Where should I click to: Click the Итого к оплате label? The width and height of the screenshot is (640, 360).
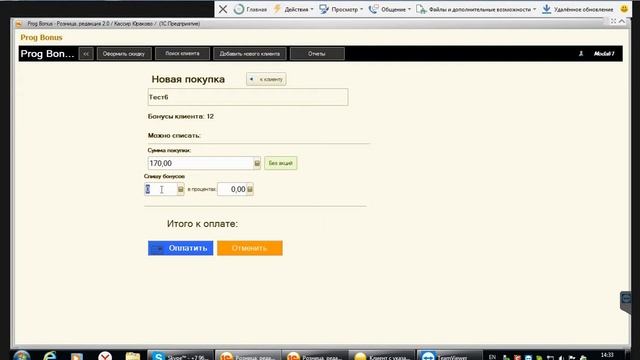point(202,224)
